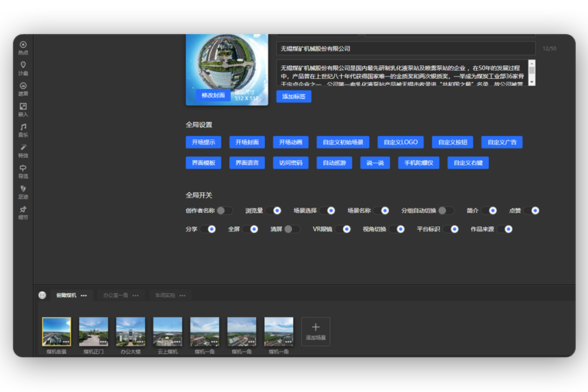Open the 自动巡游 setting
Image resolution: width=588 pixels, height=392 pixels.
[x=334, y=163]
